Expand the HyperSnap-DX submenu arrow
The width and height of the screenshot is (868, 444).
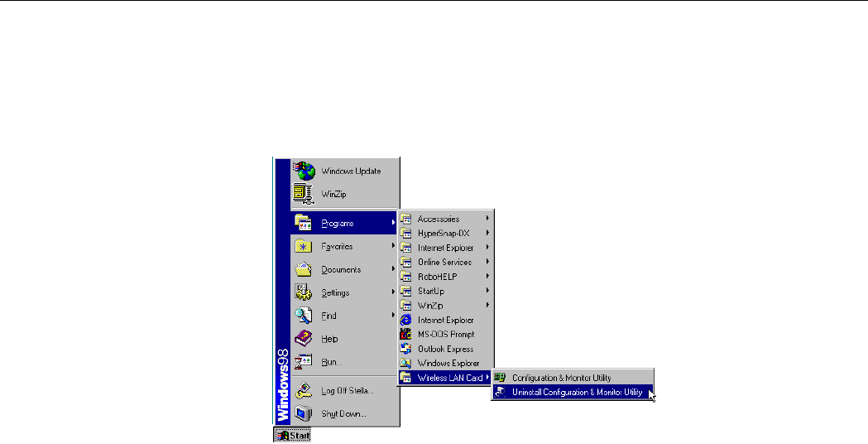tap(487, 233)
